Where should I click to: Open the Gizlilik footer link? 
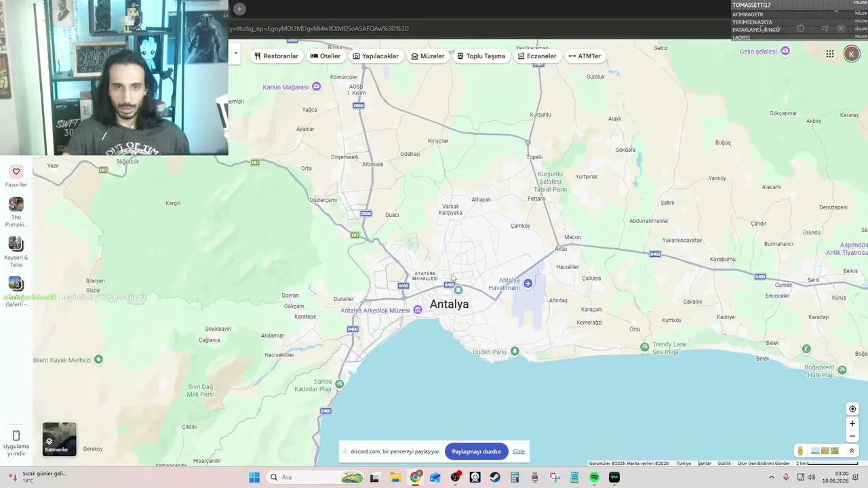click(724, 464)
